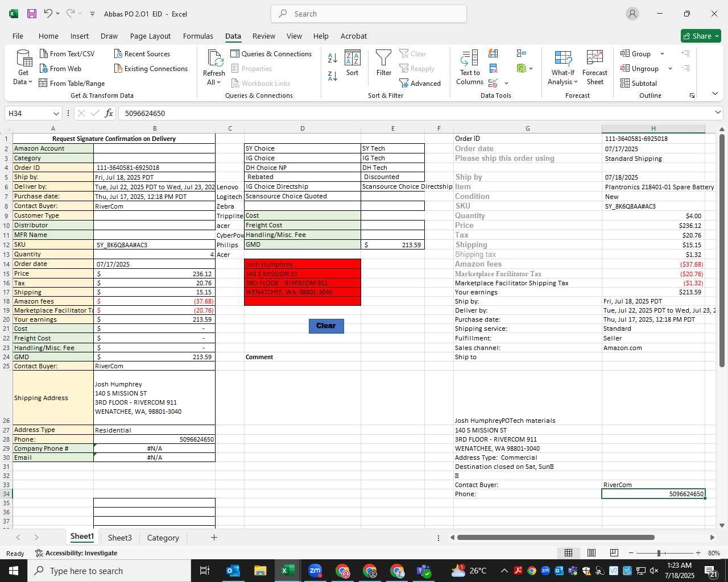This screenshot has width=728, height=582.
Task: Click the formula bar showing 5096624650
Action: [x=415, y=113]
